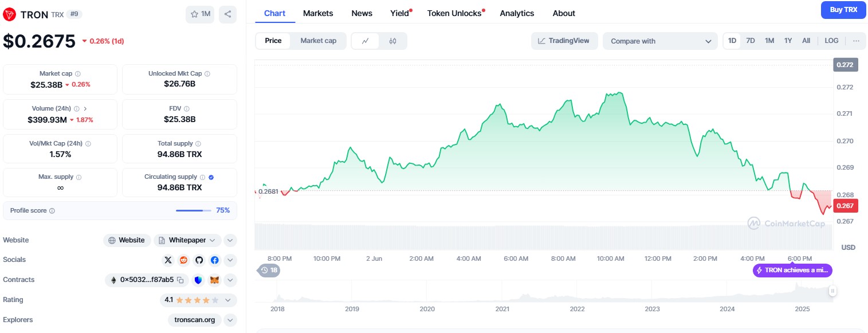
Task: Open the Compare with dropdown
Action: tap(660, 41)
